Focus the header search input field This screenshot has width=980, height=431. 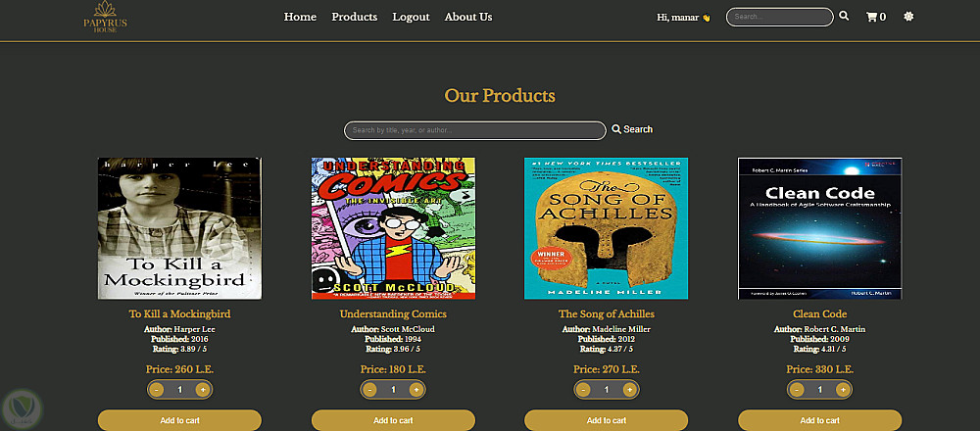(779, 17)
